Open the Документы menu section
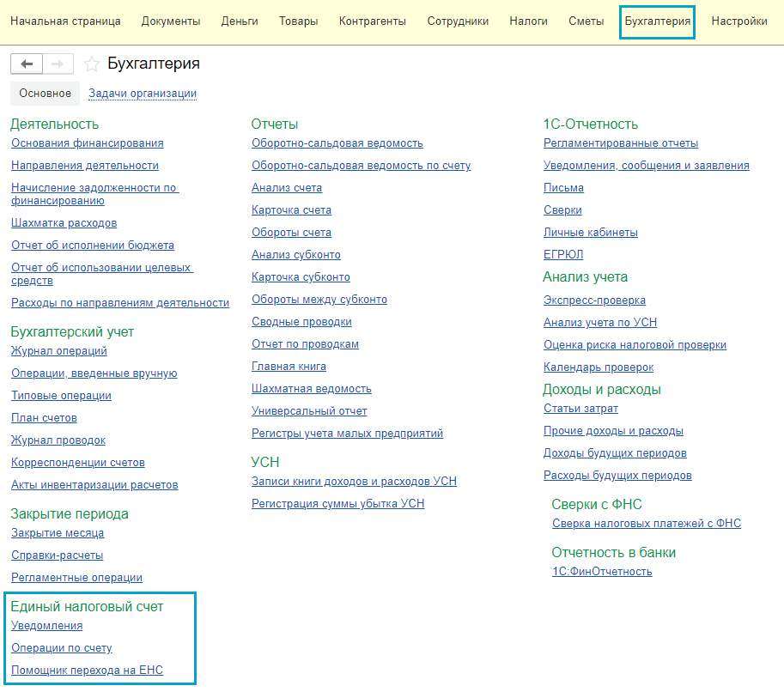Screen dimensions: 784x698 coord(171,21)
